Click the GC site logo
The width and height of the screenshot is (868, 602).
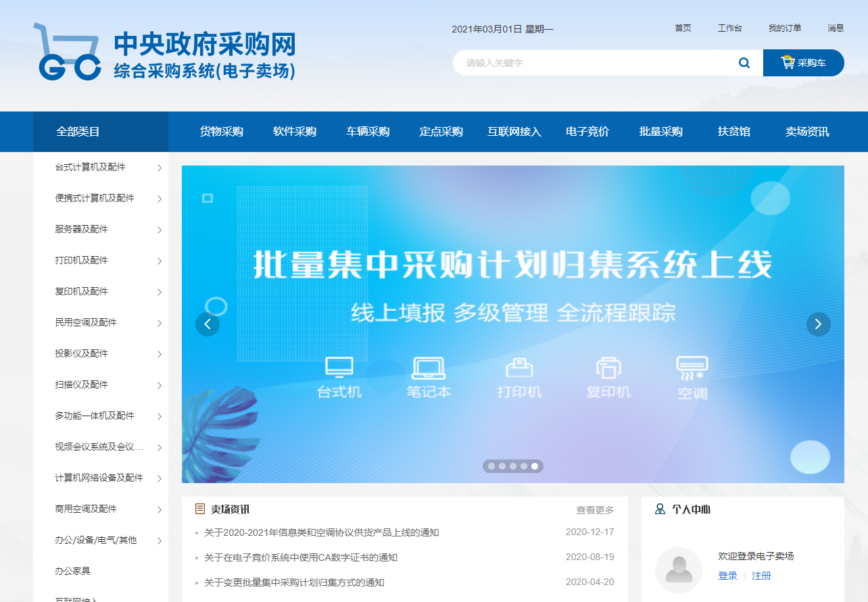pyautogui.click(x=68, y=52)
